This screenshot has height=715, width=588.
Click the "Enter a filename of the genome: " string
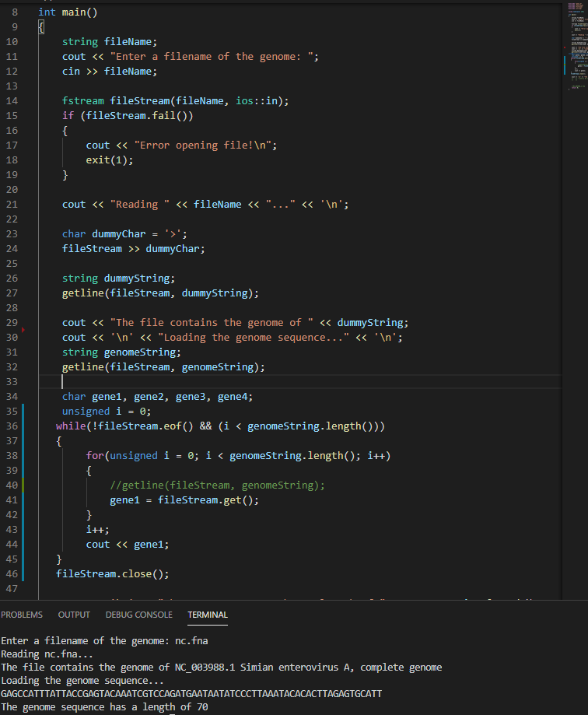212,57
